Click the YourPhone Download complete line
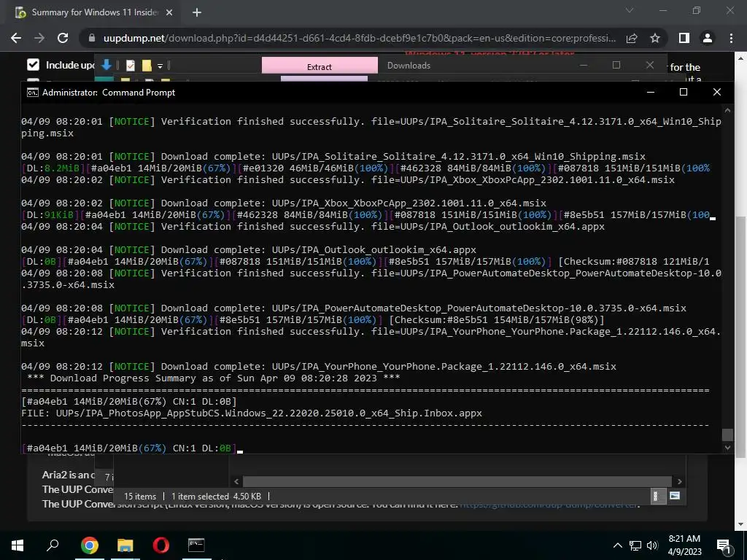The height and width of the screenshot is (560, 747). 319,367
